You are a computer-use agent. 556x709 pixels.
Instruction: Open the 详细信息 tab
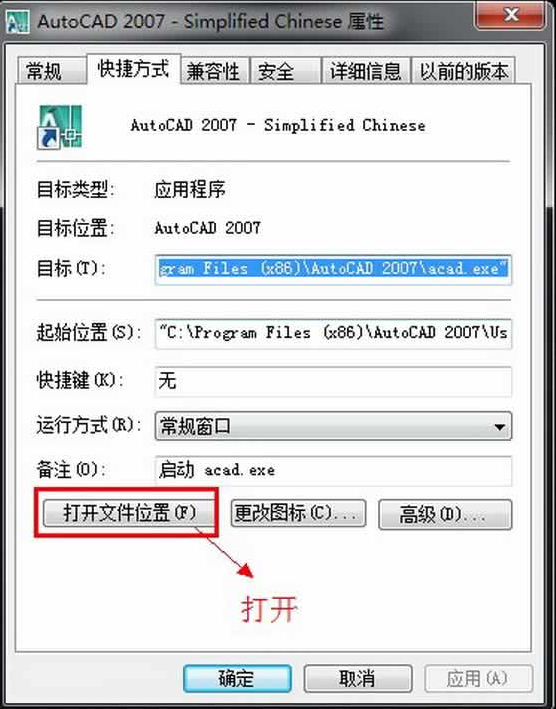click(x=366, y=71)
